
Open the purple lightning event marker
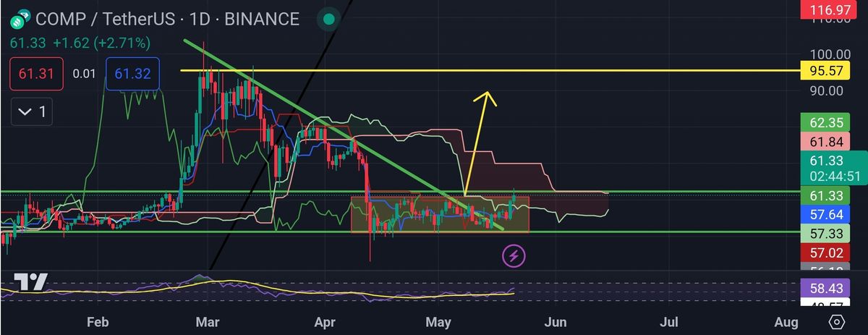[514, 255]
